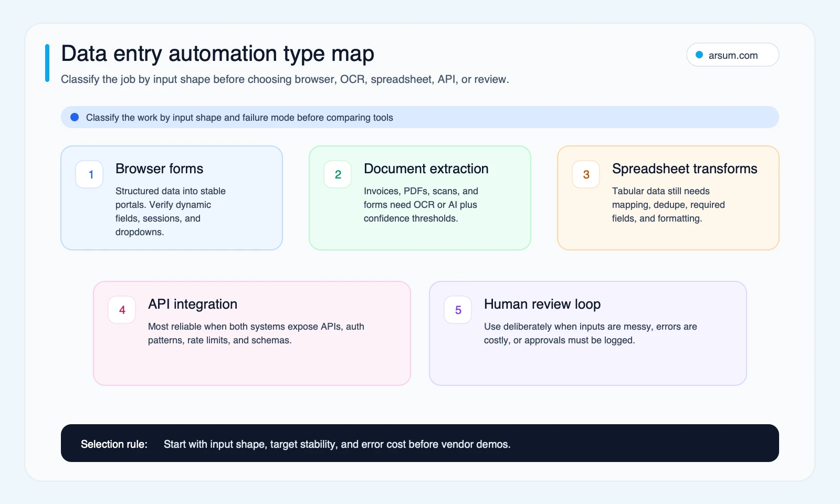840x504 pixels.
Task: Click the description 'Use deliberately when inputs are messy'
Action: coord(591,333)
